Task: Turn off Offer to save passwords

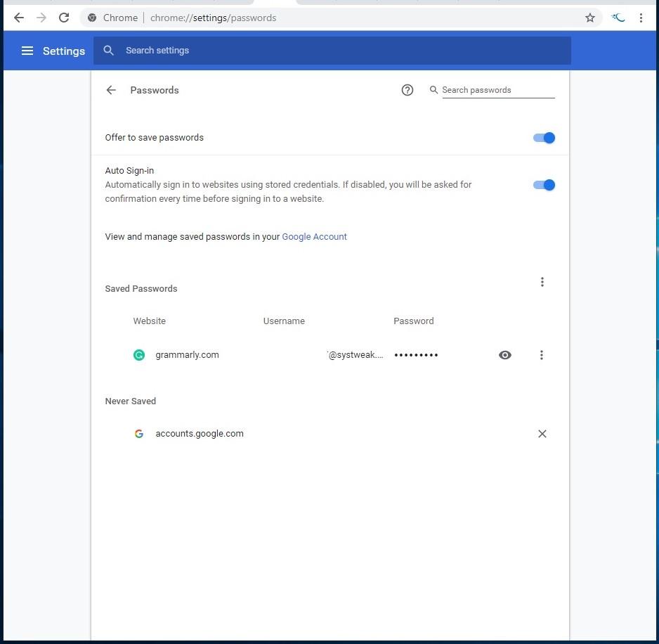Action: (544, 138)
